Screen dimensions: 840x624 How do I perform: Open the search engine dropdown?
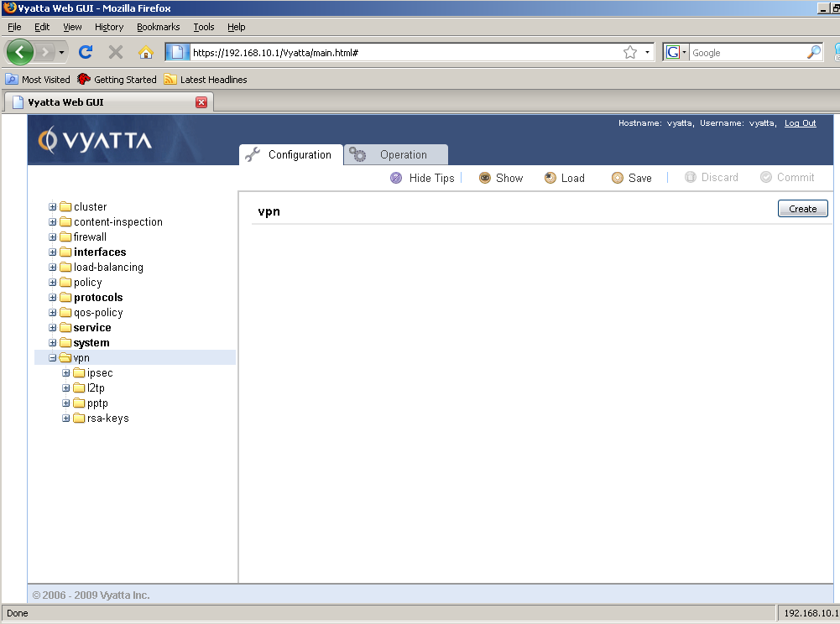[676, 52]
